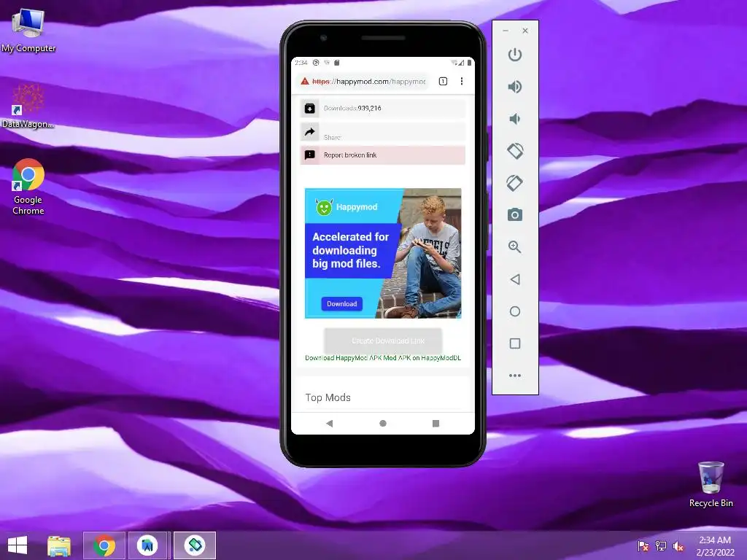The width and height of the screenshot is (747, 560).
Task: Open the tab switcher showing 1 tab
Action: [443, 82]
